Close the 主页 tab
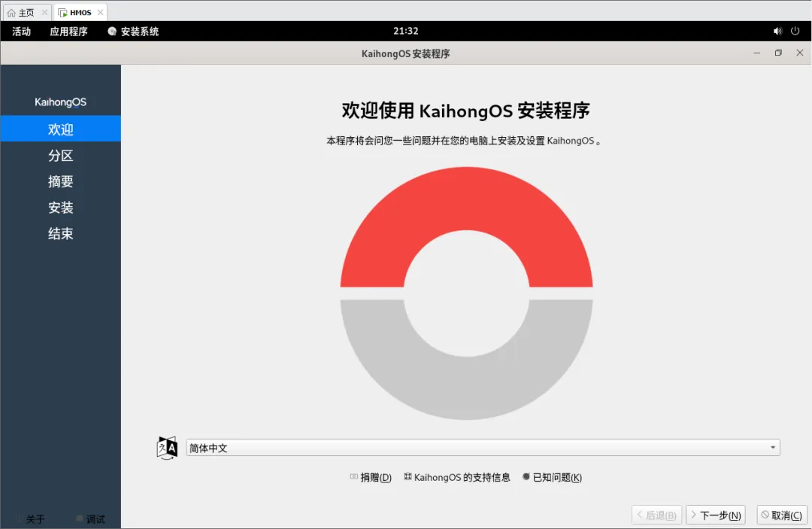 pyautogui.click(x=44, y=13)
